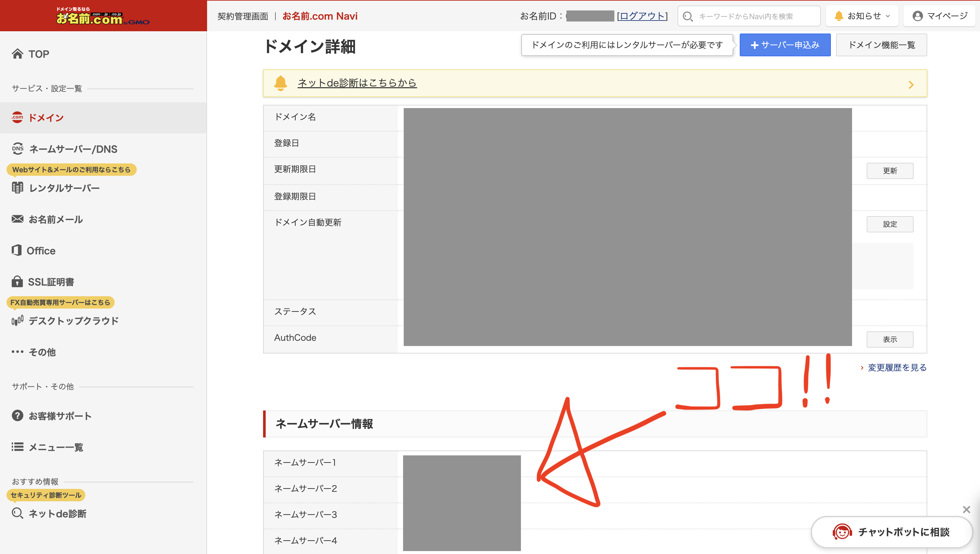980x554 pixels.
Task: Select ドメイン in the sidebar menu
Action: click(46, 118)
